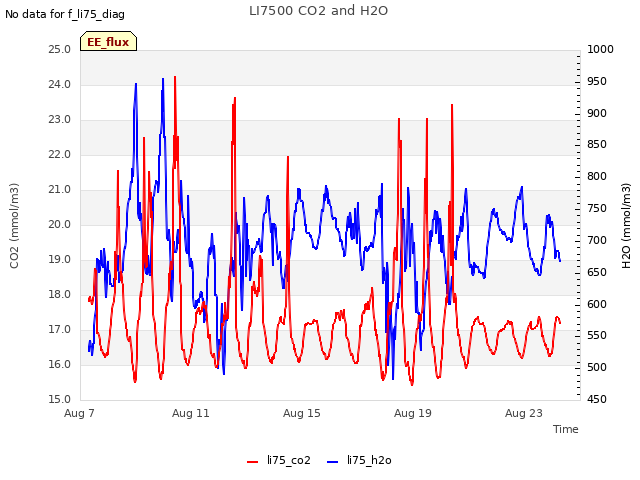Screen dimensions: 640x480
Task: Click the 1000 H2O axis value
Action: click(x=600, y=49)
